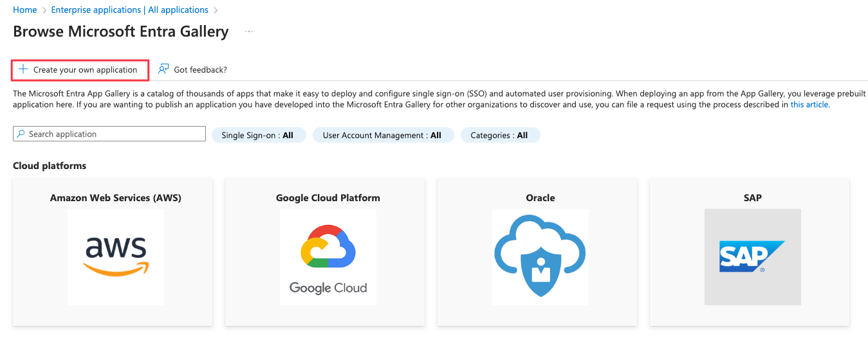Select the Oracle tile title
This screenshot has height=340, width=868.
point(540,198)
